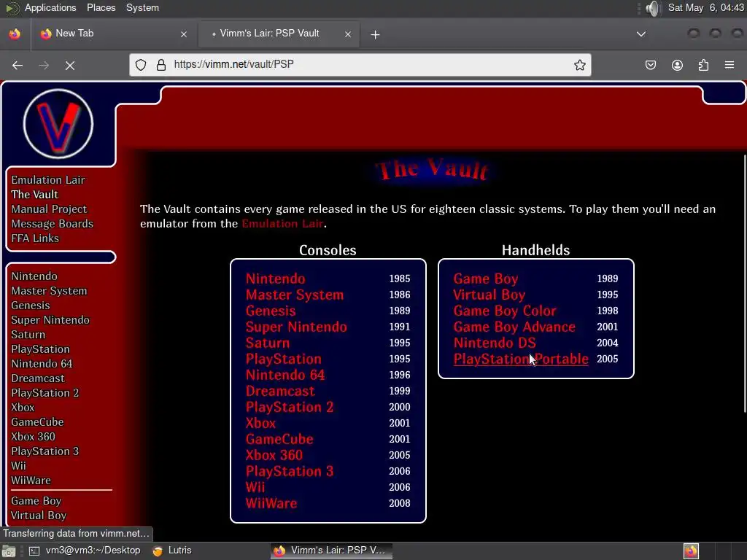Viewport: 747px width, 560px height.
Task: Open Super Nintendo in the Consoles list
Action: tap(296, 327)
